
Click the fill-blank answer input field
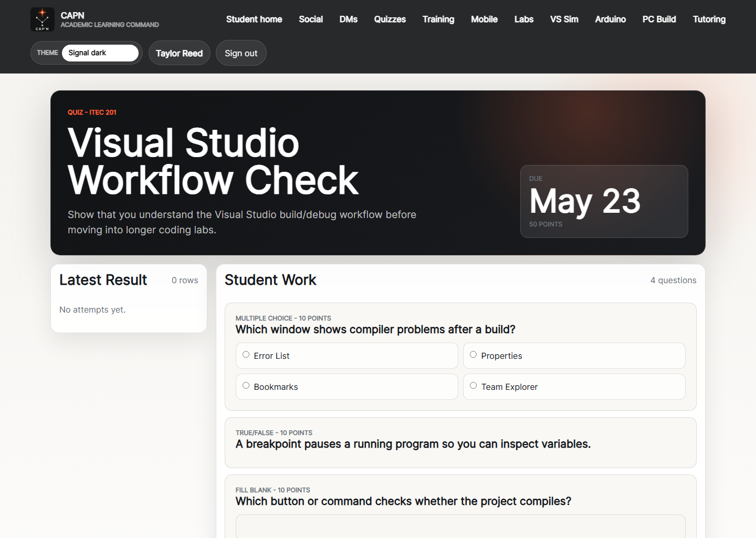(x=460, y=526)
